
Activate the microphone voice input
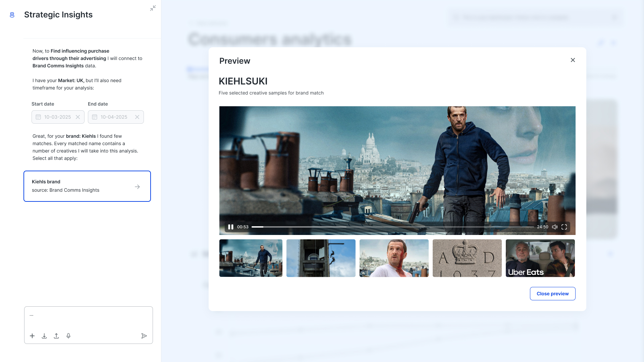click(68, 336)
